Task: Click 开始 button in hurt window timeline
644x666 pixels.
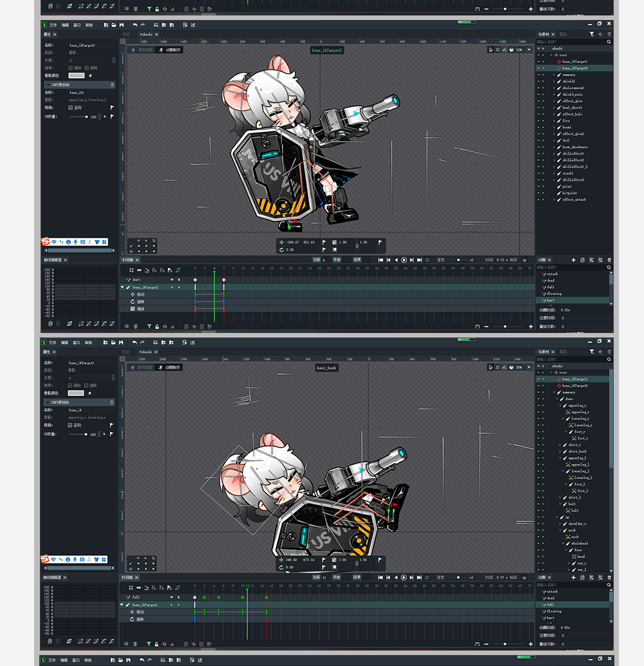Action: 337,260
